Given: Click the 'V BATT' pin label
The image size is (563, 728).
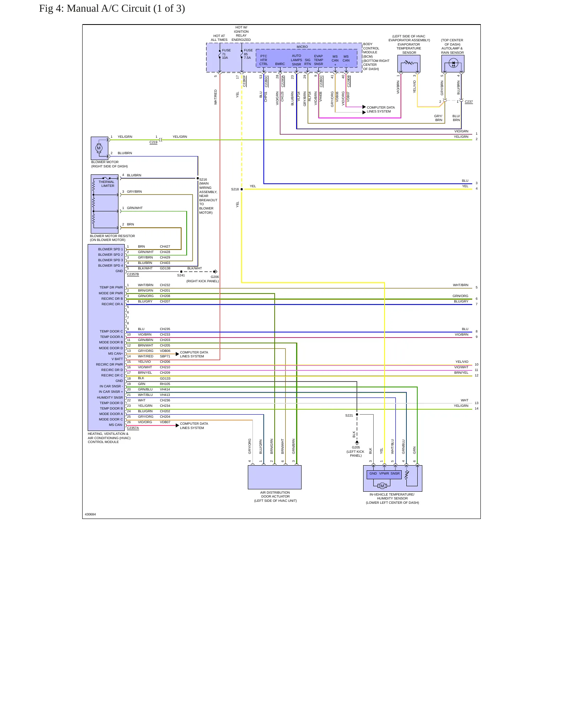Looking at the screenshot, I should [117, 359].
